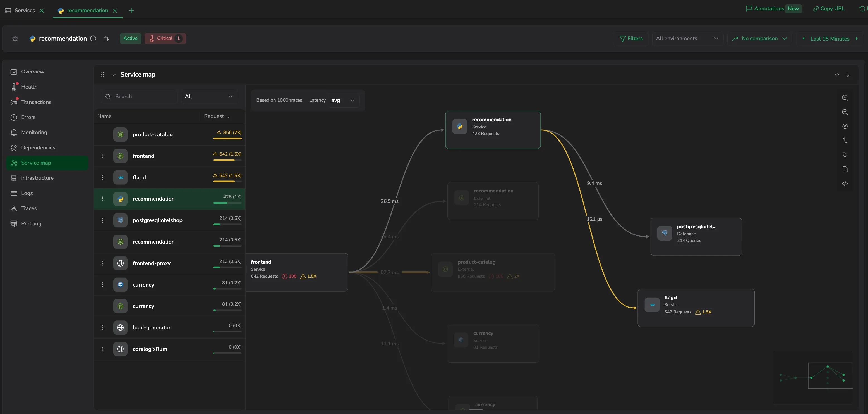
Task: Go to the previous time range arrow
Action: tap(804, 39)
